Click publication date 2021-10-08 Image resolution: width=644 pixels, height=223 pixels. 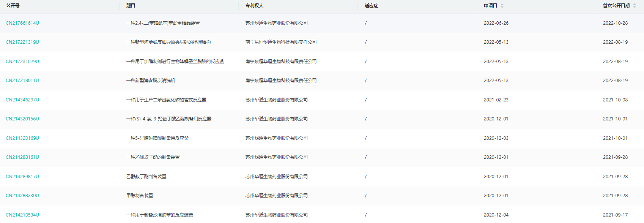point(615,100)
